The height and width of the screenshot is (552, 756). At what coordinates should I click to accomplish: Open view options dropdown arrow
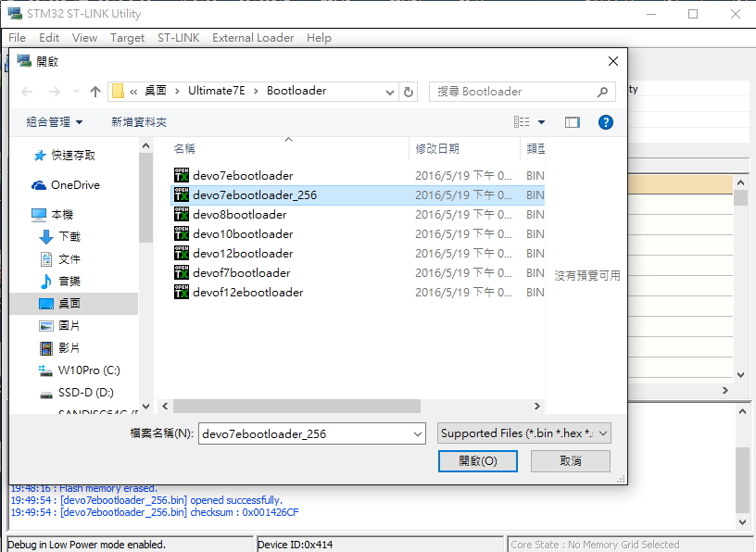point(541,122)
